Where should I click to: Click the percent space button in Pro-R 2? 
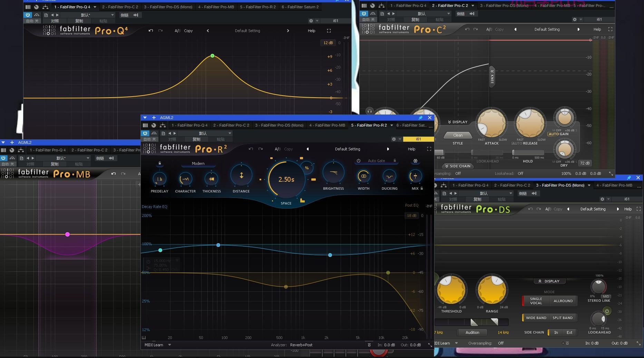pyautogui.click(x=307, y=168)
